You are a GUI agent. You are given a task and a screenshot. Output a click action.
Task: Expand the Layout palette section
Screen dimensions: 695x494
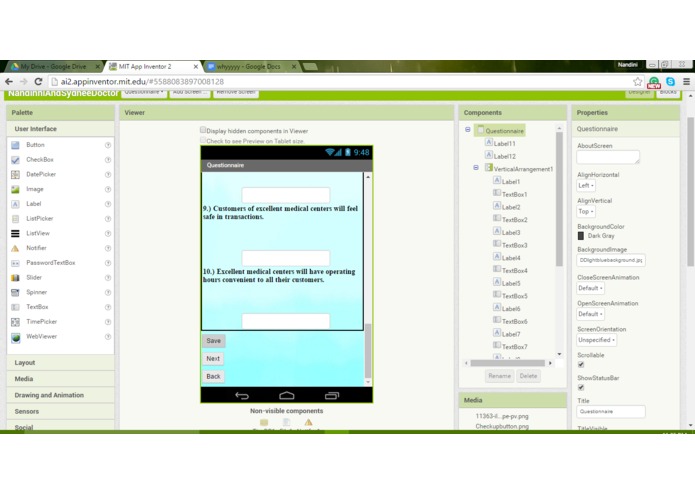(x=60, y=363)
